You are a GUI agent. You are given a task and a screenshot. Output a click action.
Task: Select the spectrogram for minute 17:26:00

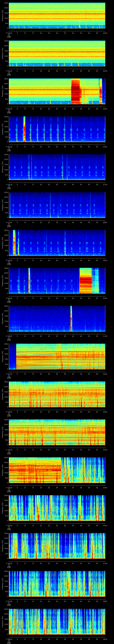coord(57,167)
